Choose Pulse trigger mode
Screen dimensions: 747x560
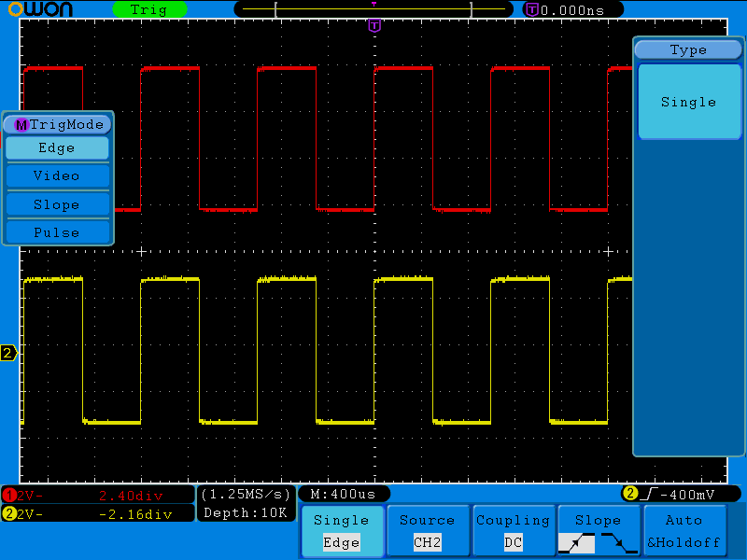[57, 232]
